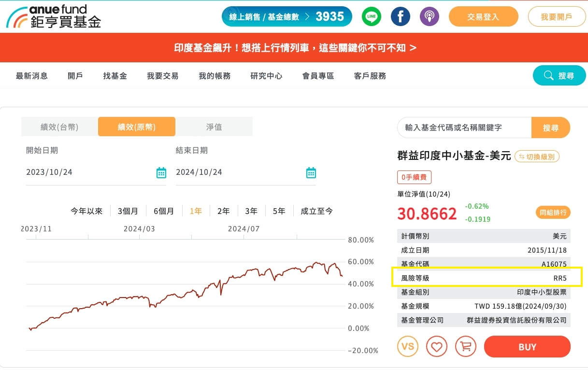Click the 我要開戶 button
This screenshot has width=588, height=370.
tap(556, 17)
